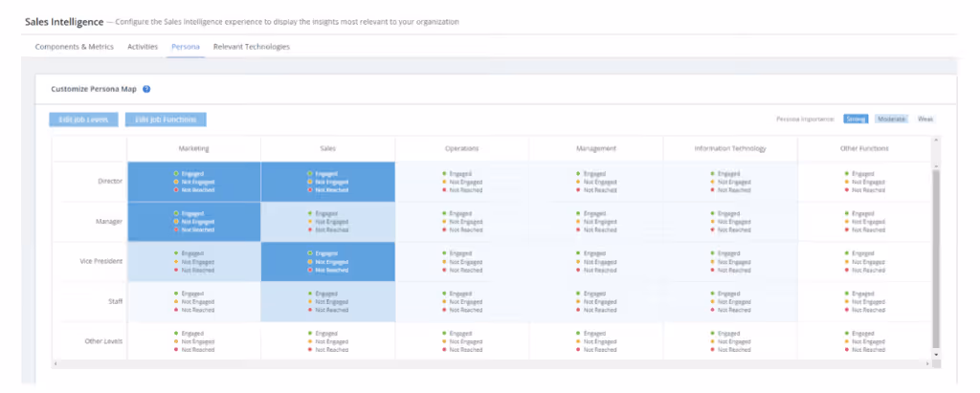Select the Strong persona importance swatch
980x393 pixels.
click(856, 119)
